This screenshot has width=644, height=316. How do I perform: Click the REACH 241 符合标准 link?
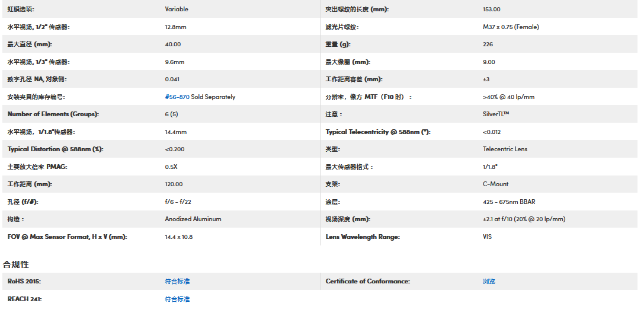pyautogui.click(x=177, y=299)
